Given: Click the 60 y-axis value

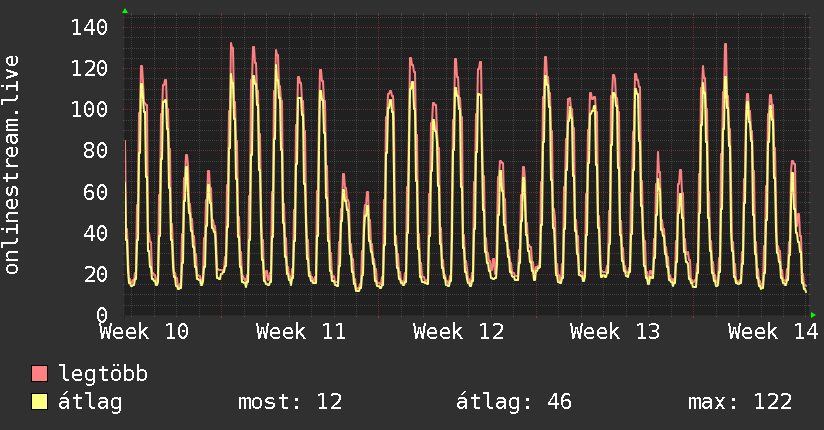Looking at the screenshot, I should pos(96,192).
